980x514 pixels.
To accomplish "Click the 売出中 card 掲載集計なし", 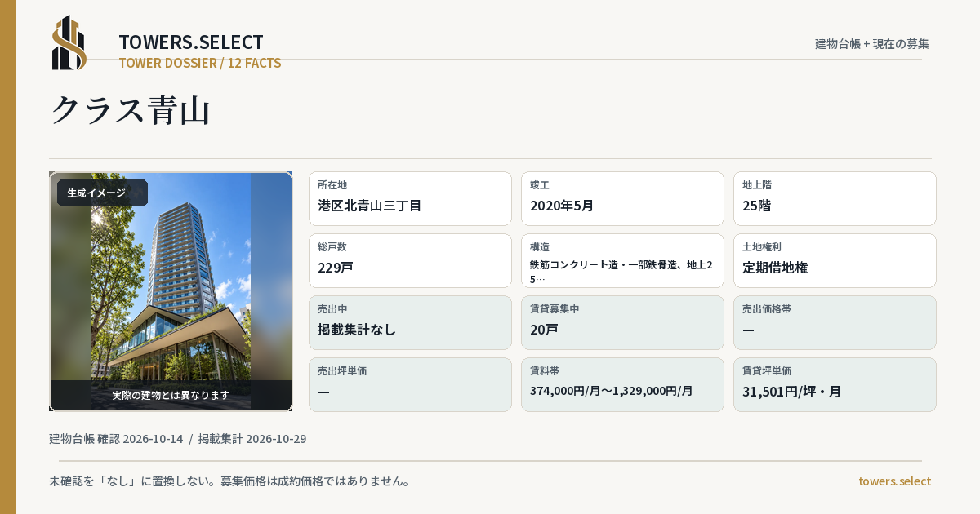I will 410,322.
